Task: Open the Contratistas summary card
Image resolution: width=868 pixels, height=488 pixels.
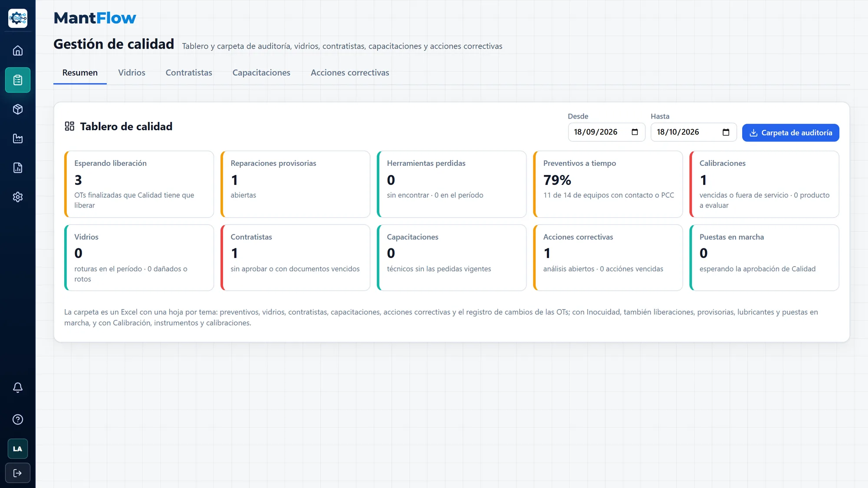Action: (x=295, y=257)
